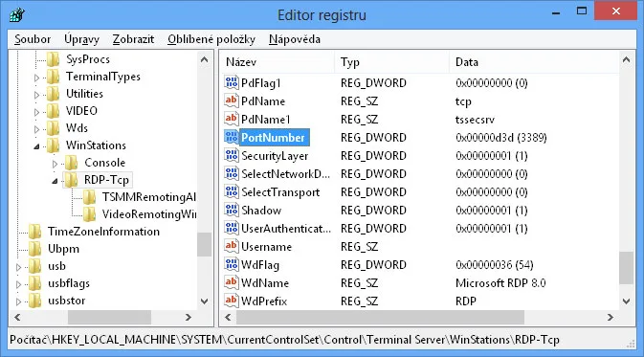The image size is (644, 357).
Task: Expand the TerminalTypes tree node
Action: (36, 78)
